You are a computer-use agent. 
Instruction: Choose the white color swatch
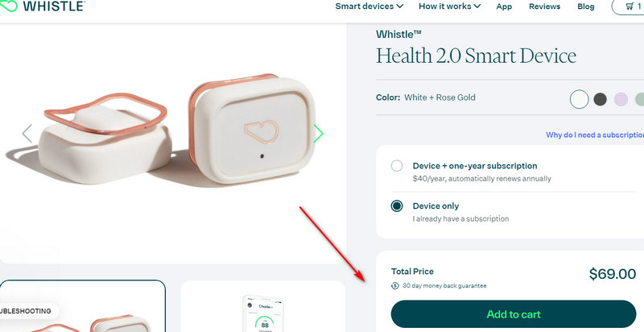(x=580, y=99)
